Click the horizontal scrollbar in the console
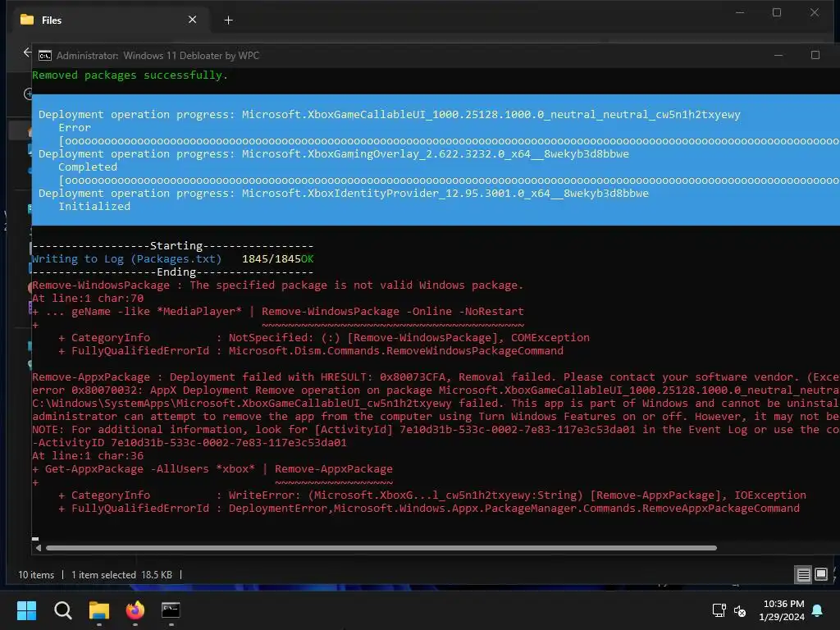The height and width of the screenshot is (630, 840). coord(381,548)
